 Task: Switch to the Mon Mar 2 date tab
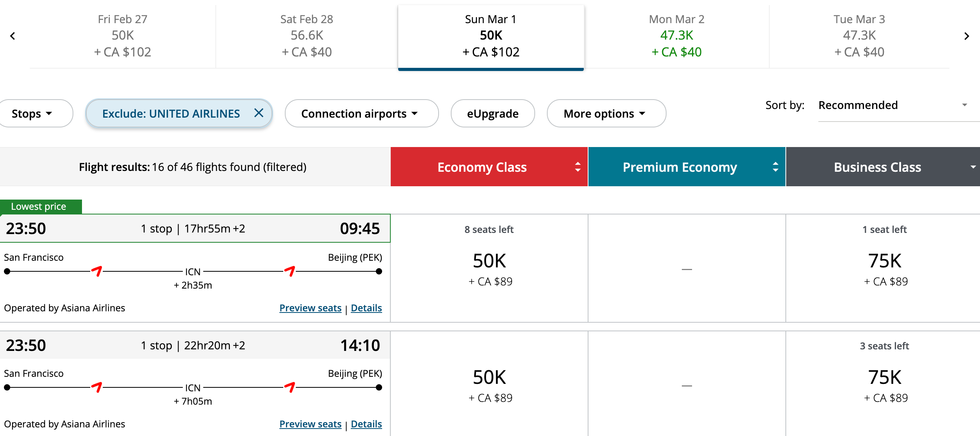point(676,36)
